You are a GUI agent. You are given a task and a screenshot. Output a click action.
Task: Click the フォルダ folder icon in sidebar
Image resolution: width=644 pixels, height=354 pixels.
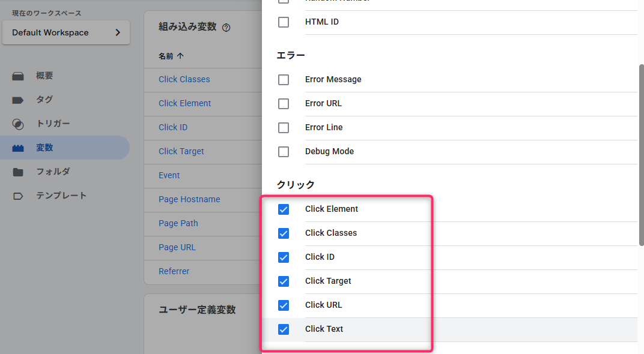coord(18,172)
